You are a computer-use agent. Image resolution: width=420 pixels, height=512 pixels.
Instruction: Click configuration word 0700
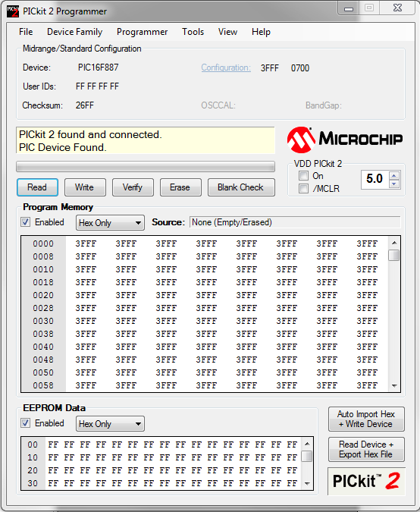300,68
